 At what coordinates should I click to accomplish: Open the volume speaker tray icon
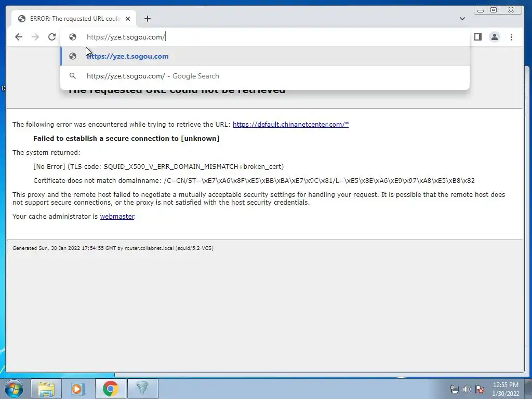(x=467, y=389)
